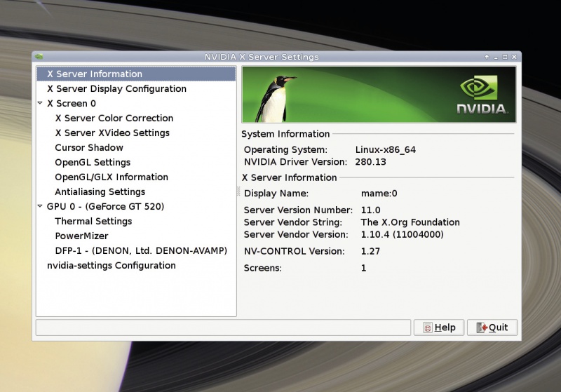This screenshot has width=561, height=392.
Task: Close the NVIDIA X Server Settings window
Action: tap(514, 57)
